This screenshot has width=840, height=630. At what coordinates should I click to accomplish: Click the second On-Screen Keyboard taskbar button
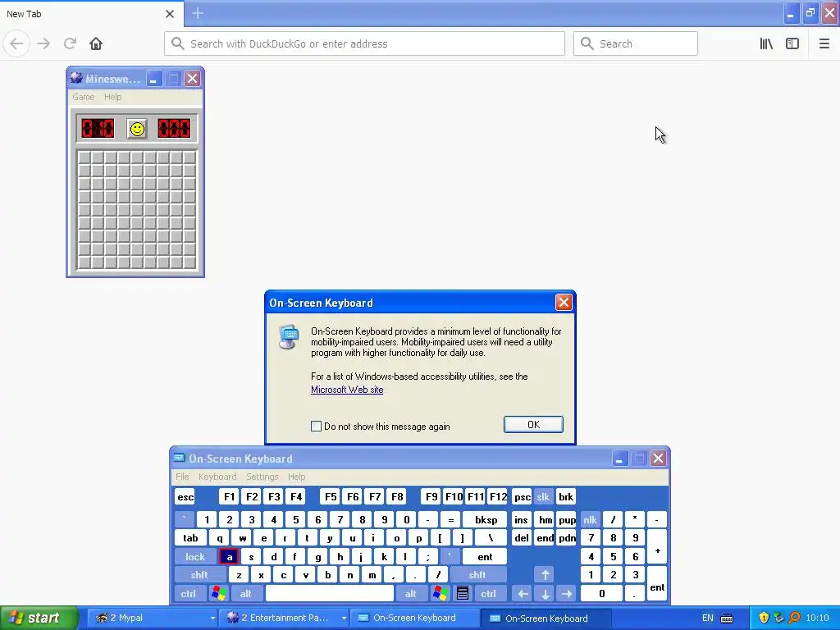[x=546, y=619]
